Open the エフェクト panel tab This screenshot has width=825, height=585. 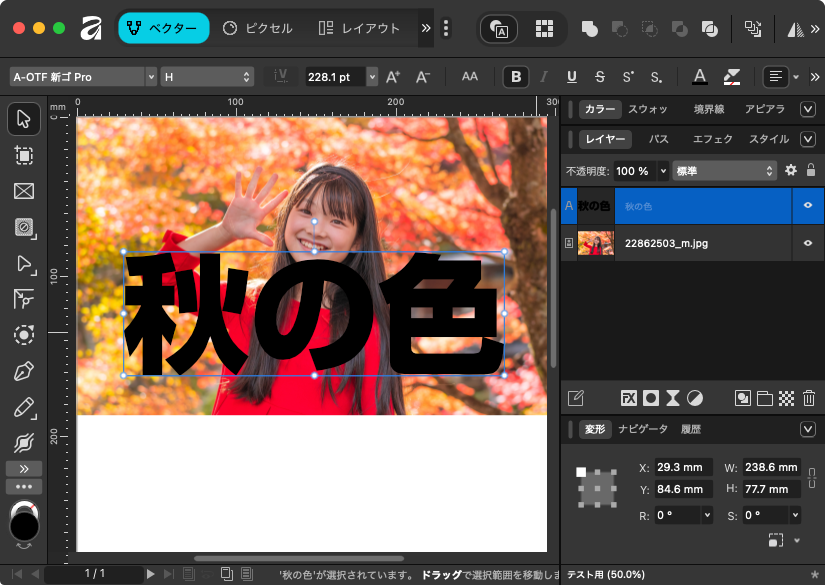(x=712, y=139)
